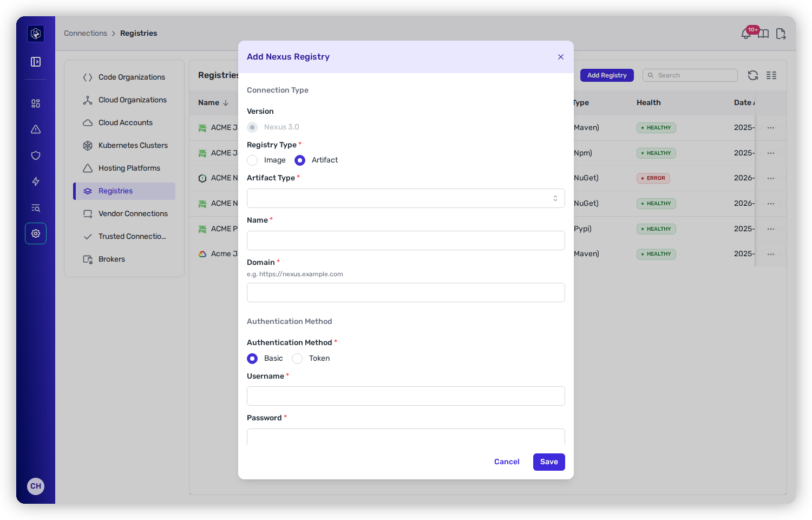Open the lightning bolt icon in sidebar
The height and width of the screenshot is (520, 812).
(36, 181)
